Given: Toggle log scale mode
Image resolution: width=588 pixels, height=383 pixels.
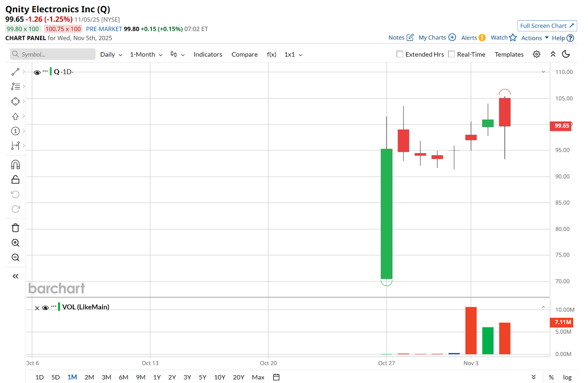Looking at the screenshot, I should [x=567, y=377].
